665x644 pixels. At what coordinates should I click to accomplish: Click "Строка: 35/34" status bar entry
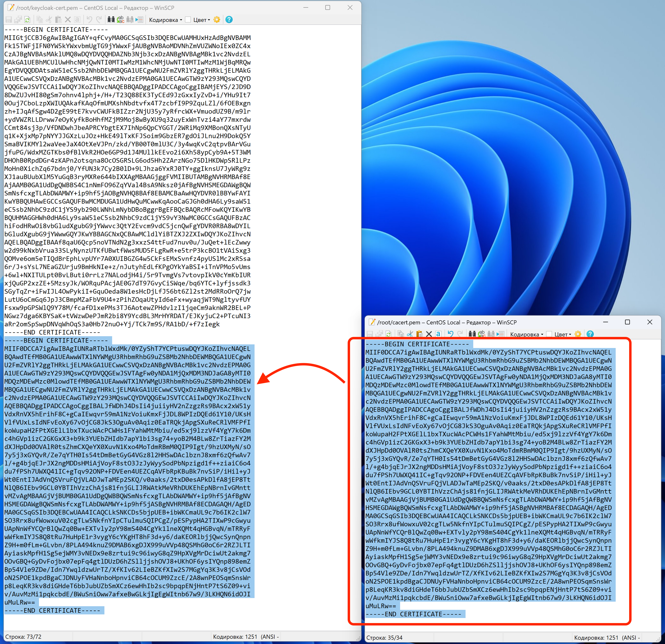[x=384, y=638]
